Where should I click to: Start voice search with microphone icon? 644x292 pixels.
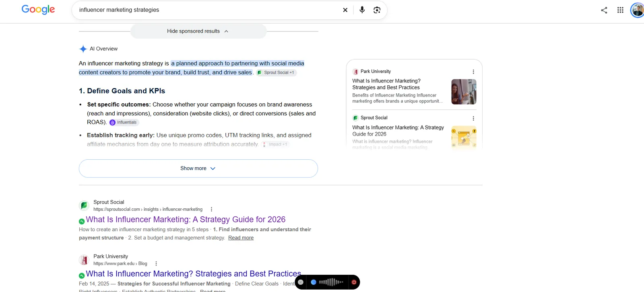point(362,10)
